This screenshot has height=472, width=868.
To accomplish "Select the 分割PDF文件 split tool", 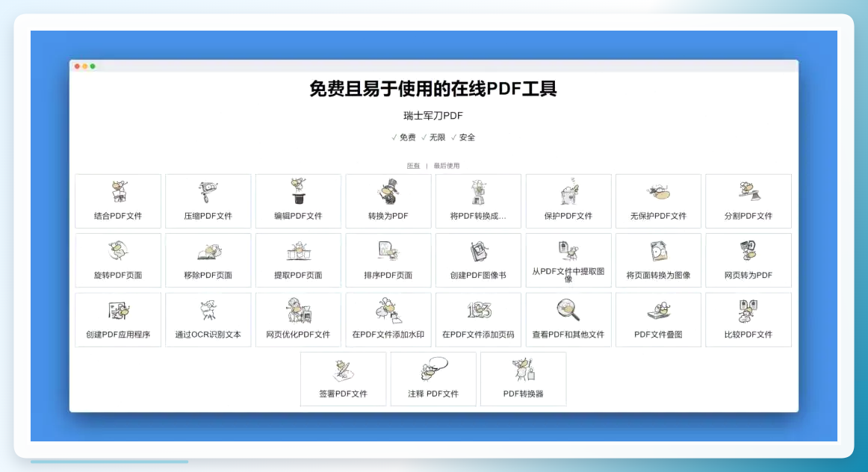I will coord(748,201).
